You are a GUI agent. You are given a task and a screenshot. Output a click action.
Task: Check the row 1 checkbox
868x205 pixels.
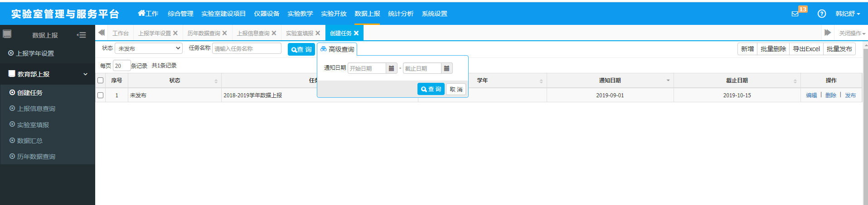tap(101, 95)
